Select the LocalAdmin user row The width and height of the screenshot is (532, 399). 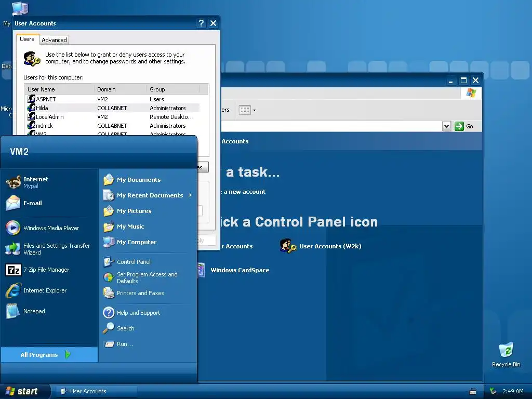(x=113, y=117)
